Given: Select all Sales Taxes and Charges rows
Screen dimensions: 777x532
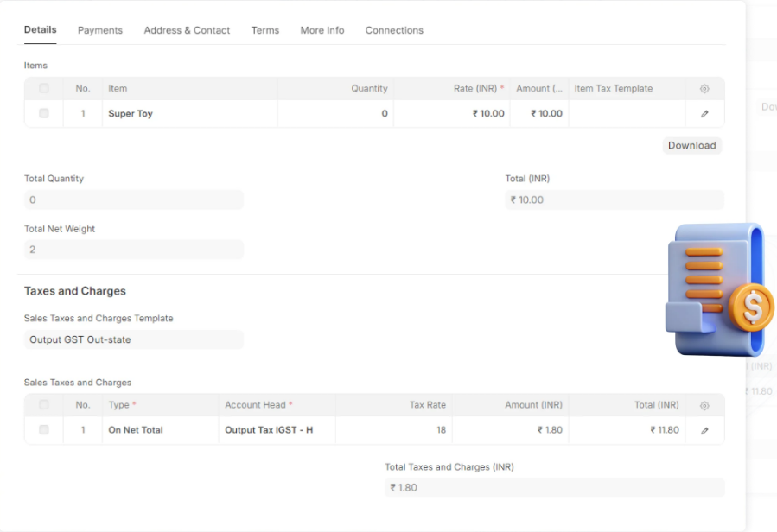Looking at the screenshot, I should [x=44, y=404].
